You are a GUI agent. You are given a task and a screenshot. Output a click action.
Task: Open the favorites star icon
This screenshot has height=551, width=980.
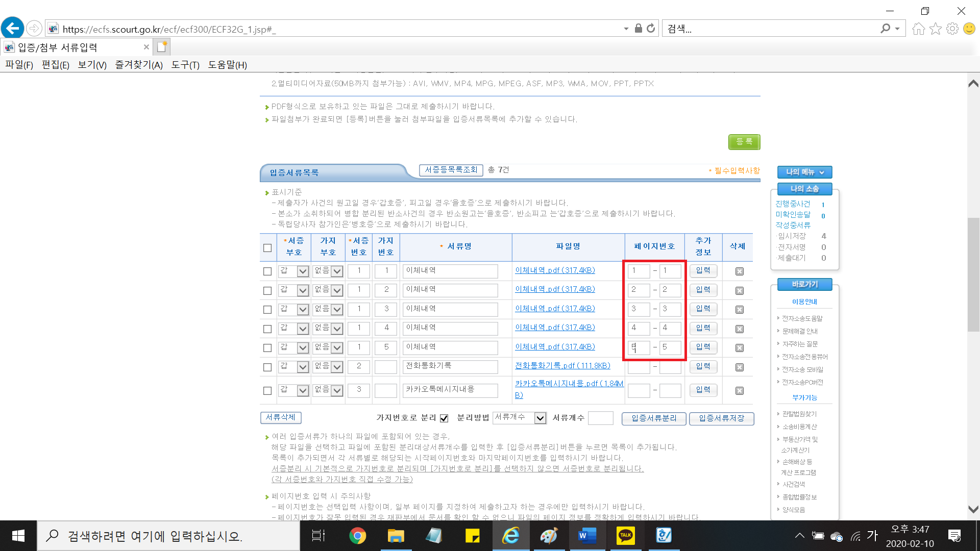[935, 29]
